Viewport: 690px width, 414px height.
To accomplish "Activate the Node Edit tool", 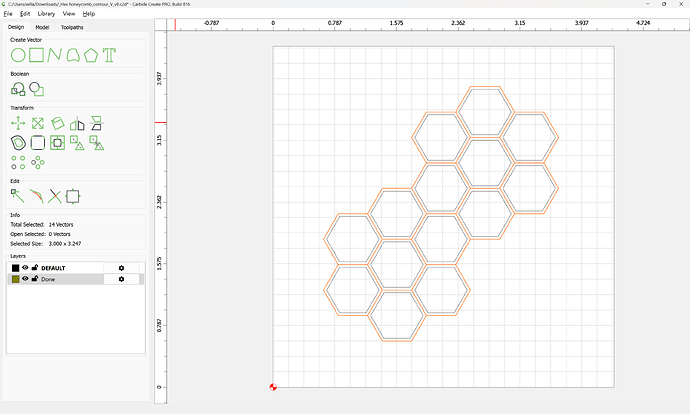I will [18, 196].
